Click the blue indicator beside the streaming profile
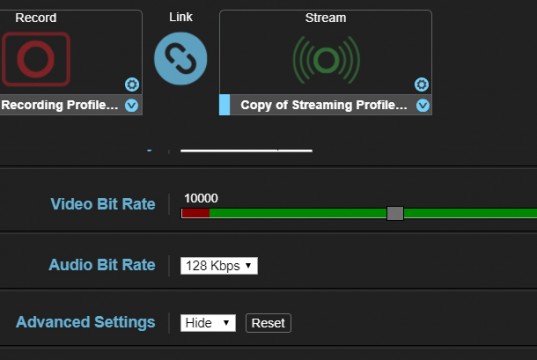The image size is (537, 360). [x=225, y=105]
